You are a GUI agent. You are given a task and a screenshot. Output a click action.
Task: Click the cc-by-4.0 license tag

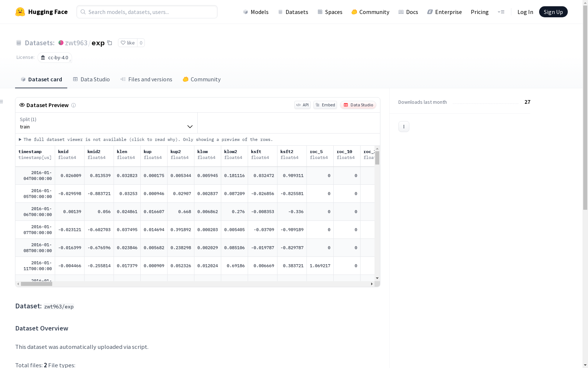point(55,57)
